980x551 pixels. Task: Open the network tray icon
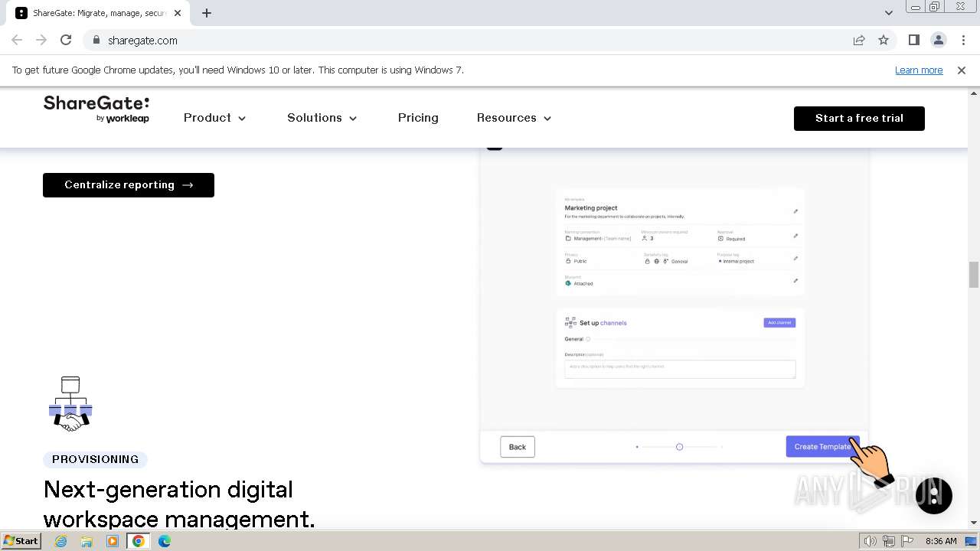890,541
